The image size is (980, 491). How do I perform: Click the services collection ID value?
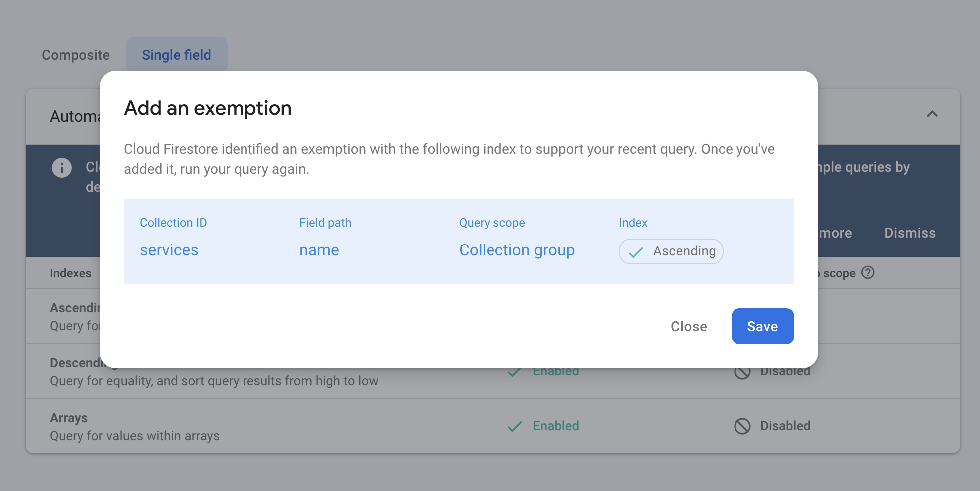pos(169,250)
